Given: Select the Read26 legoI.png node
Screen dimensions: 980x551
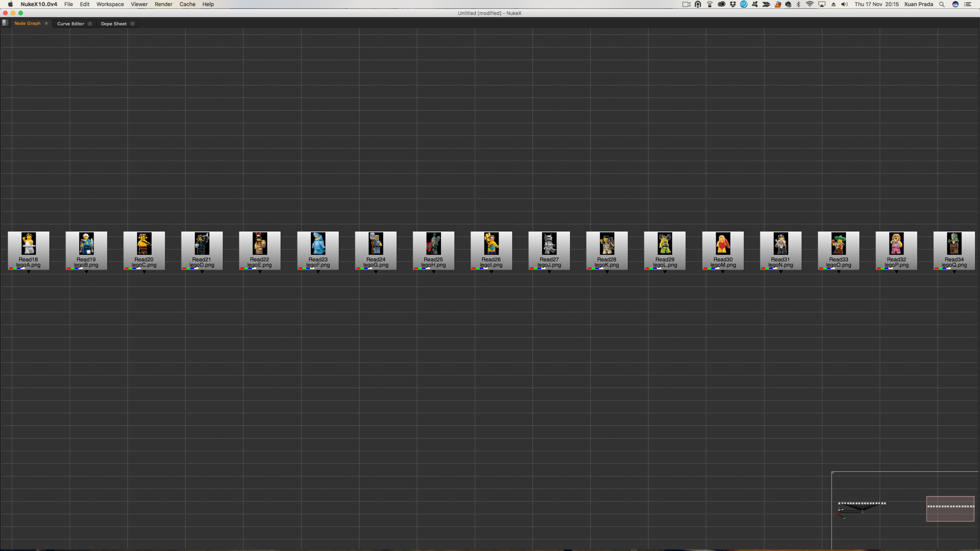Looking at the screenshot, I should click(x=492, y=250).
